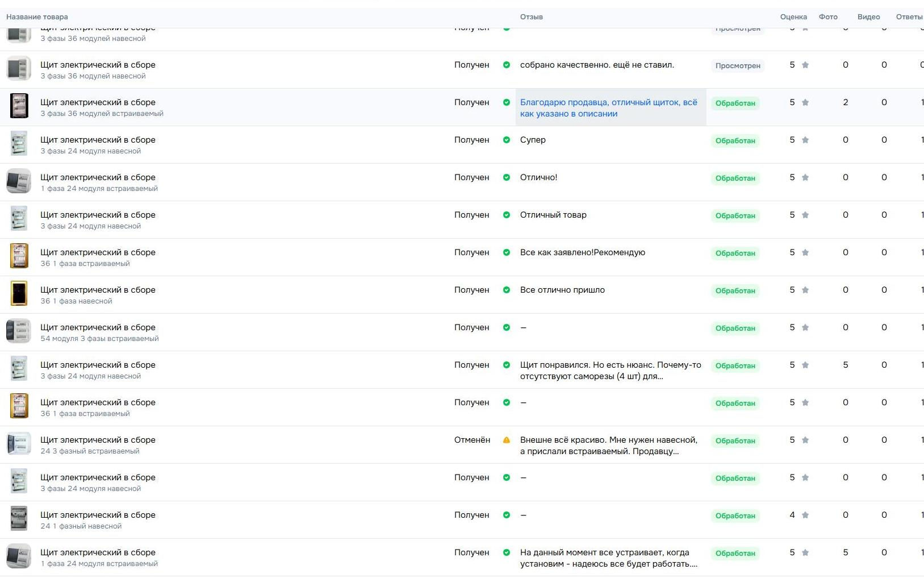
Task: Click the Фото column header
Action: point(827,17)
